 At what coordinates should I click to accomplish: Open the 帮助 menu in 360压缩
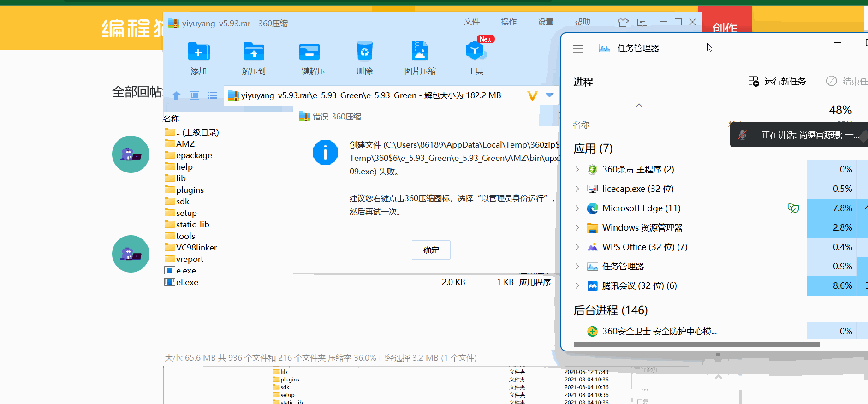[583, 22]
